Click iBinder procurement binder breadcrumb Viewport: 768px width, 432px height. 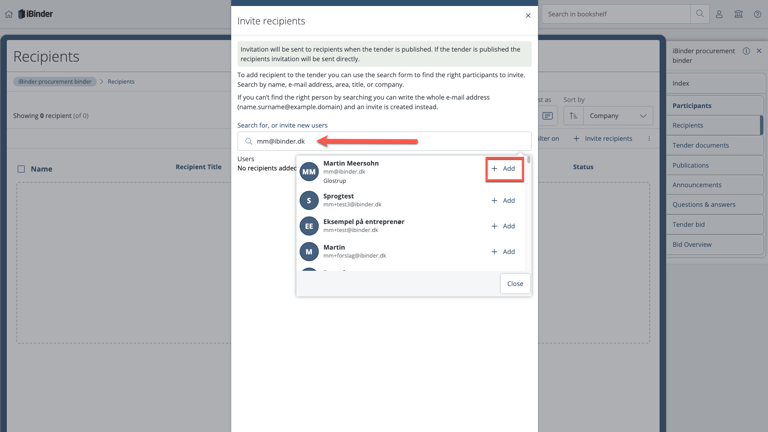54,82
